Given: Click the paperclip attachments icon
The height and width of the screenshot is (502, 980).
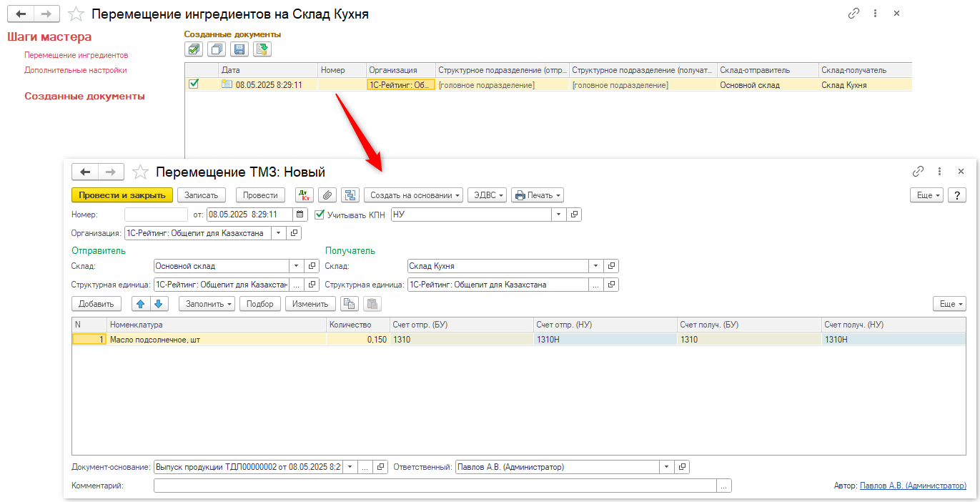Looking at the screenshot, I should (x=327, y=195).
